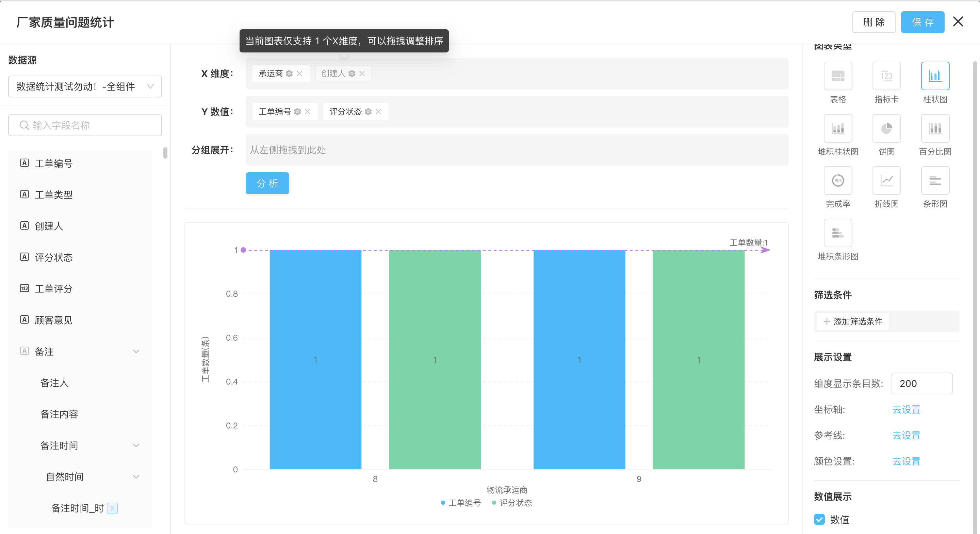
Task: Open the 数据源 dropdown selector
Action: point(85,87)
